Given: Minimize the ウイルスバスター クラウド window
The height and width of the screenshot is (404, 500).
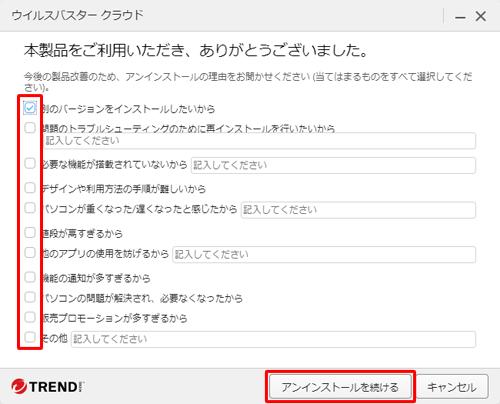Looking at the screenshot, I should click(460, 16).
